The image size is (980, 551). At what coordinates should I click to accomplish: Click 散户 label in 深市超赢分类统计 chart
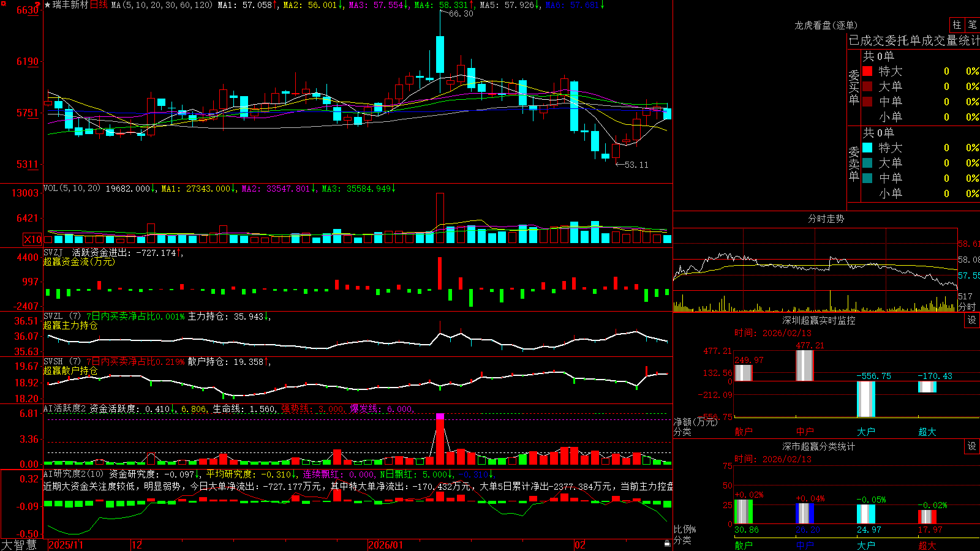[744, 545]
